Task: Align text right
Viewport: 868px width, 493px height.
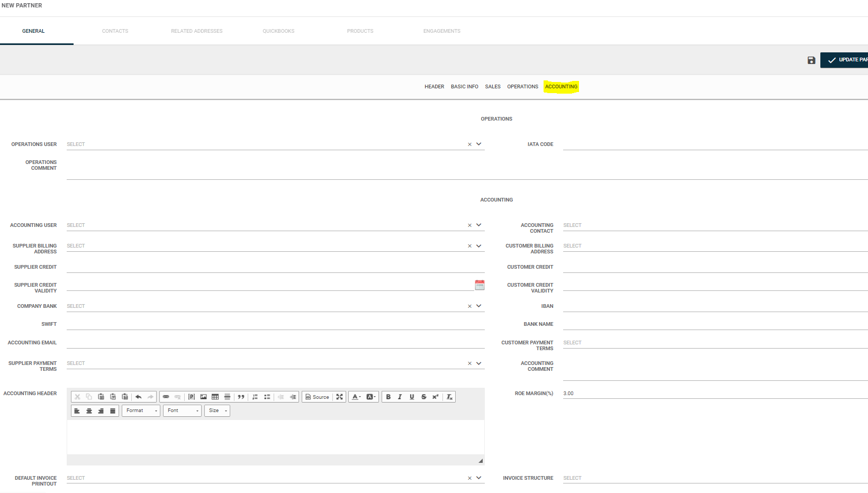Action: click(101, 410)
